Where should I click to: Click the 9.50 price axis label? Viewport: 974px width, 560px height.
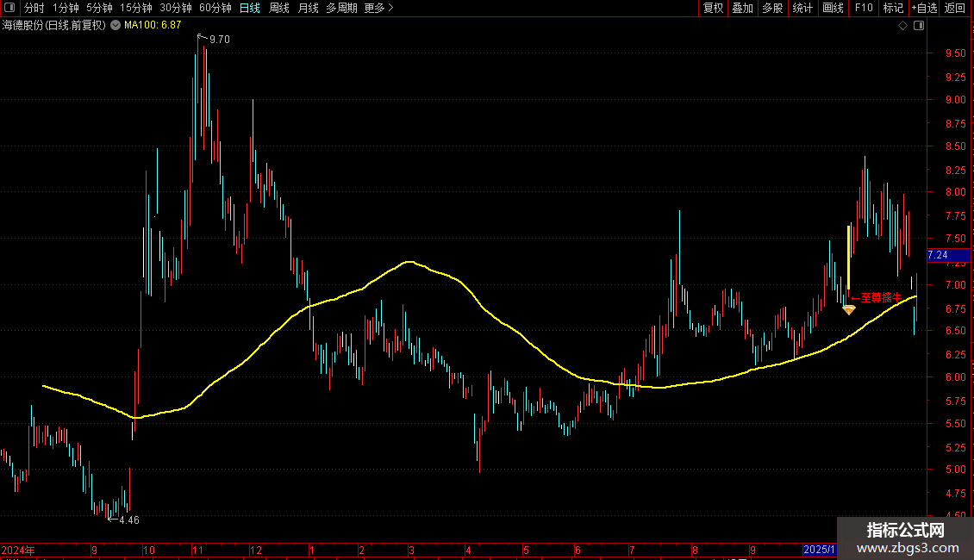pos(955,53)
